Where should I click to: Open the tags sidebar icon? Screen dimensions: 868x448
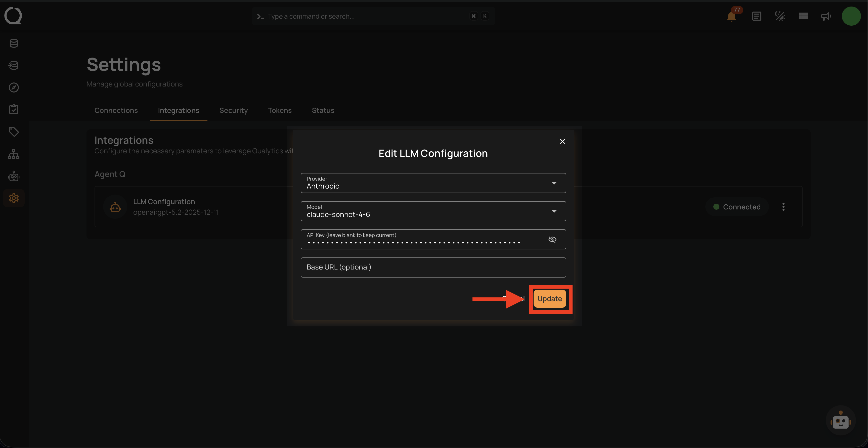coord(14,131)
